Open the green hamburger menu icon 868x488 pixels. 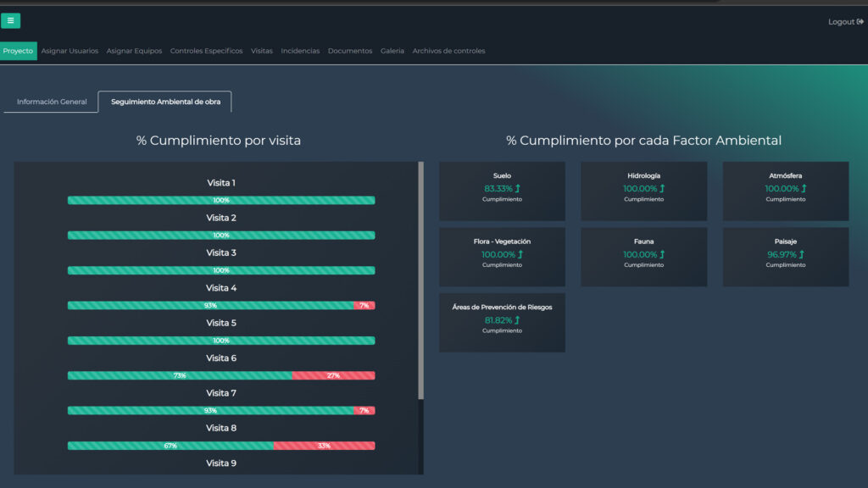click(x=10, y=20)
